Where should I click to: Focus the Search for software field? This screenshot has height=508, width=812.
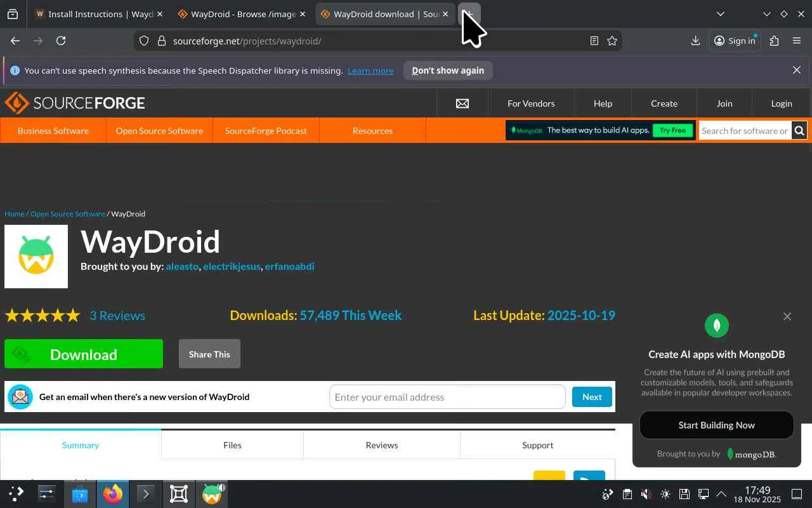tap(745, 131)
